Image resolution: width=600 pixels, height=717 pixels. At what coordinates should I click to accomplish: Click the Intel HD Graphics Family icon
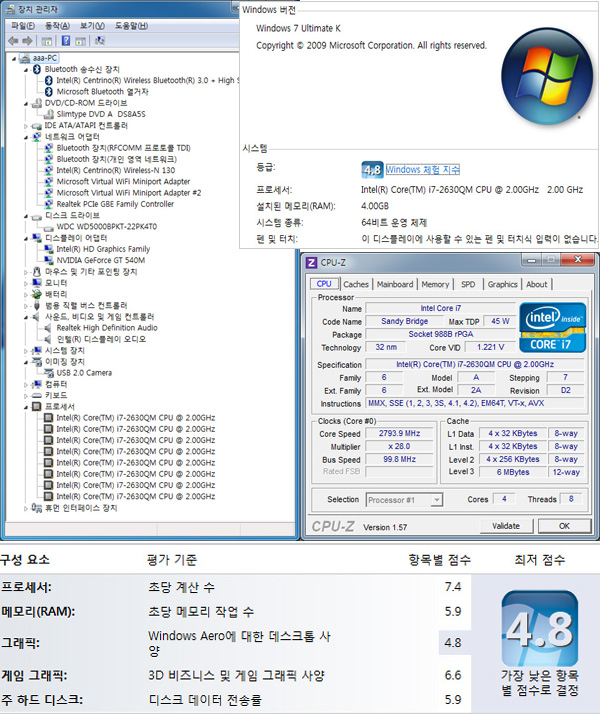click(x=48, y=249)
